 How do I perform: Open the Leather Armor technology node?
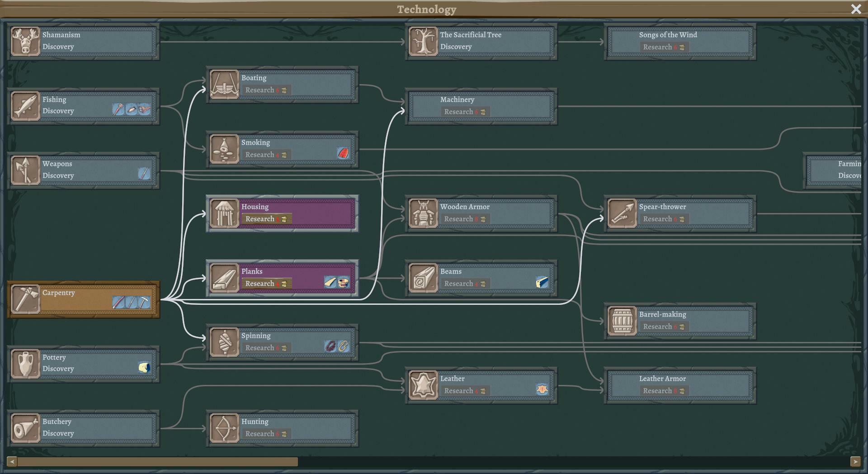point(680,385)
